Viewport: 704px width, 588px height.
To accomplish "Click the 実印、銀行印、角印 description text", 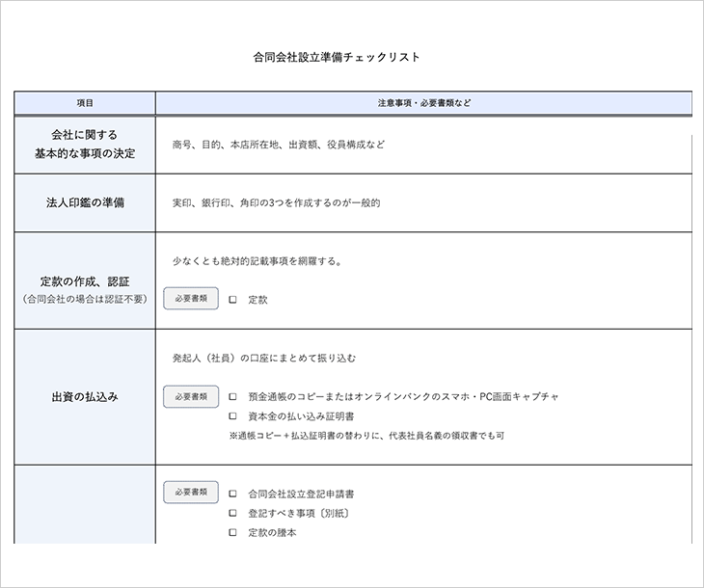I will coord(276,203).
